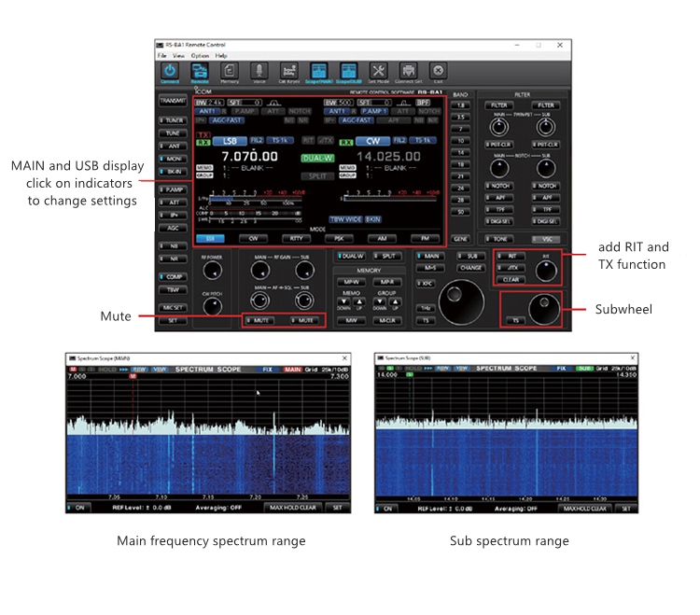Viewport: 700px width, 615px height.
Task: Toggle the COMP speech compressor
Action: tap(173, 277)
